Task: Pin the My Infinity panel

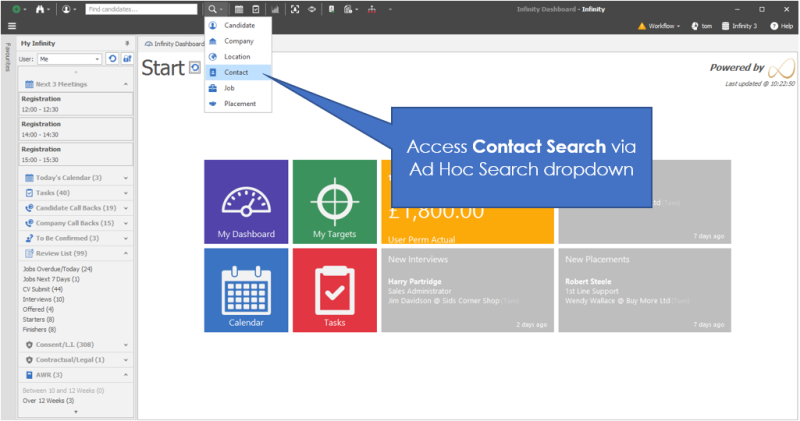Action: 127,44
